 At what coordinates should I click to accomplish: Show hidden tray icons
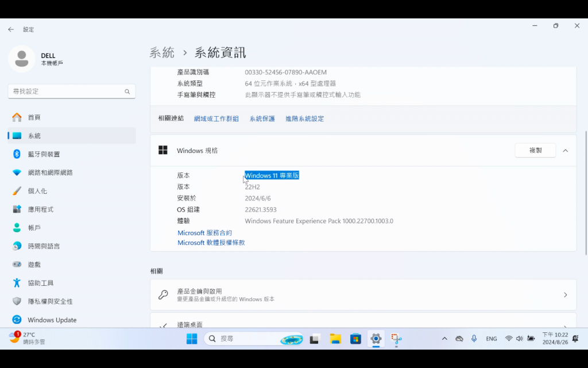(444, 338)
